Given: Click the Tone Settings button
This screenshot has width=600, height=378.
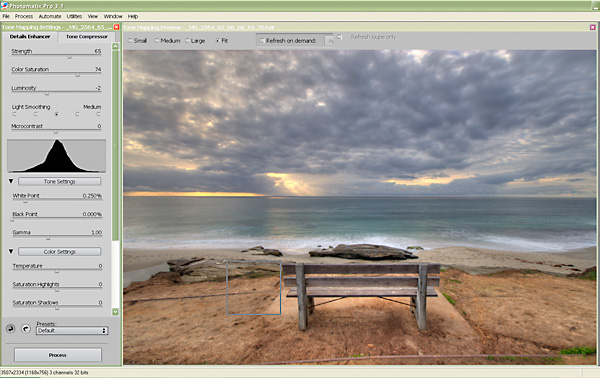Looking at the screenshot, I should pyautogui.click(x=59, y=181).
